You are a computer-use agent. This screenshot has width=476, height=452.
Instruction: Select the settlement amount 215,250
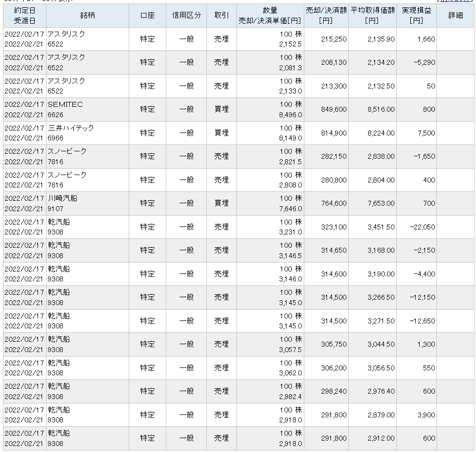click(333, 39)
